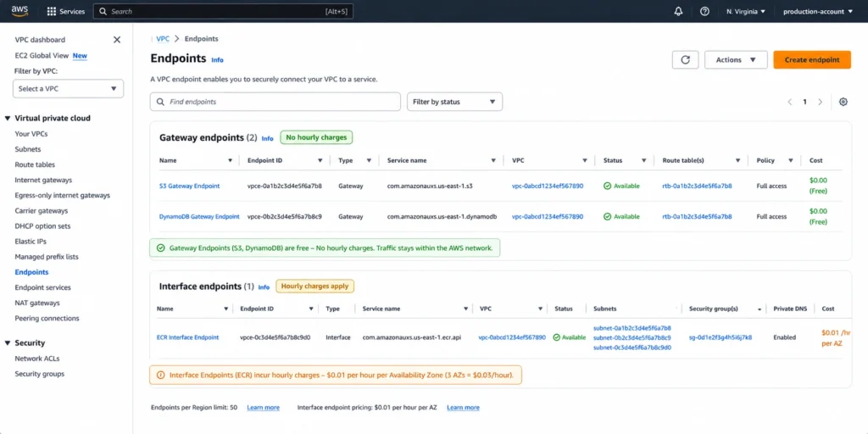
Task: Click the AWS logo home icon
Action: (x=20, y=11)
